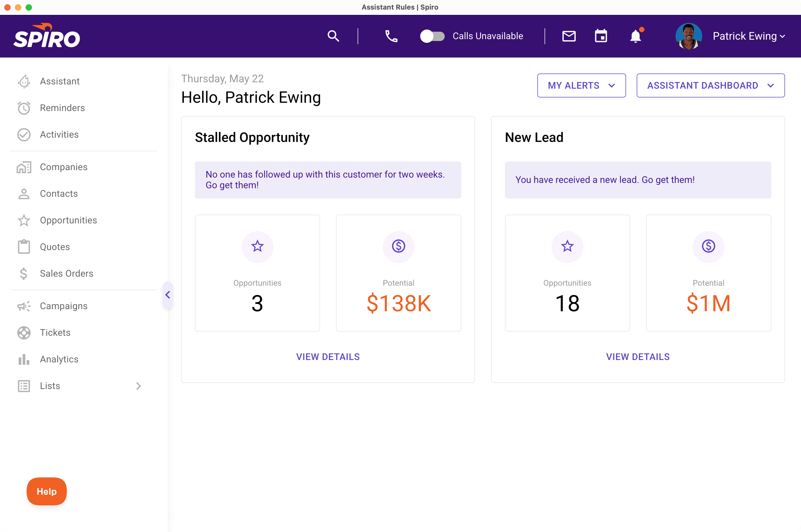Go to Reminders in sidebar
Viewport: 801px width, 532px height.
coord(62,108)
